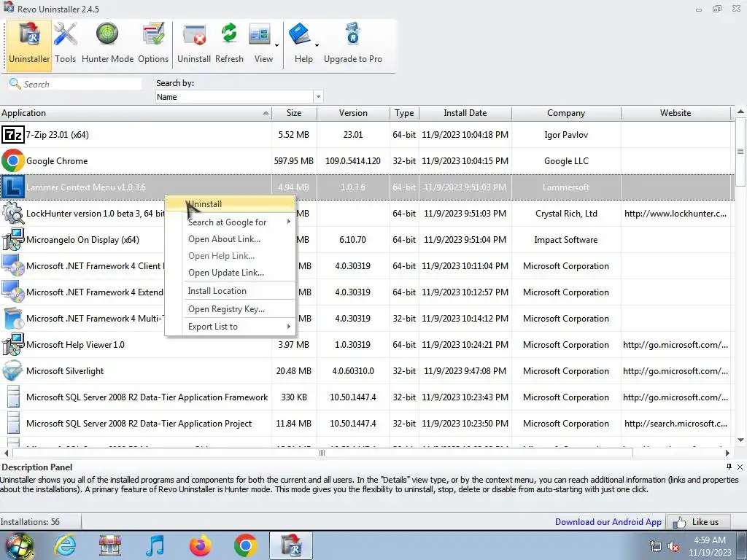Focus the Search input field
Screen dimensions: 747x560
(x=82, y=84)
